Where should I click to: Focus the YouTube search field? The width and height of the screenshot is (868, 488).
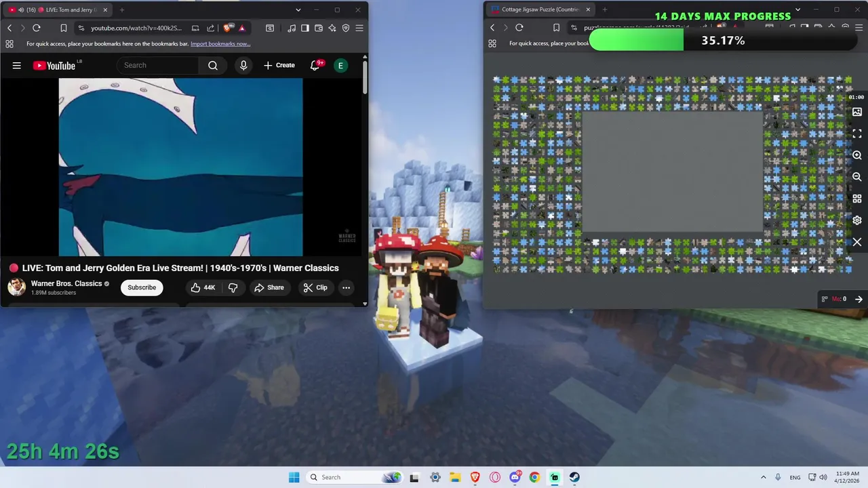tap(157, 65)
